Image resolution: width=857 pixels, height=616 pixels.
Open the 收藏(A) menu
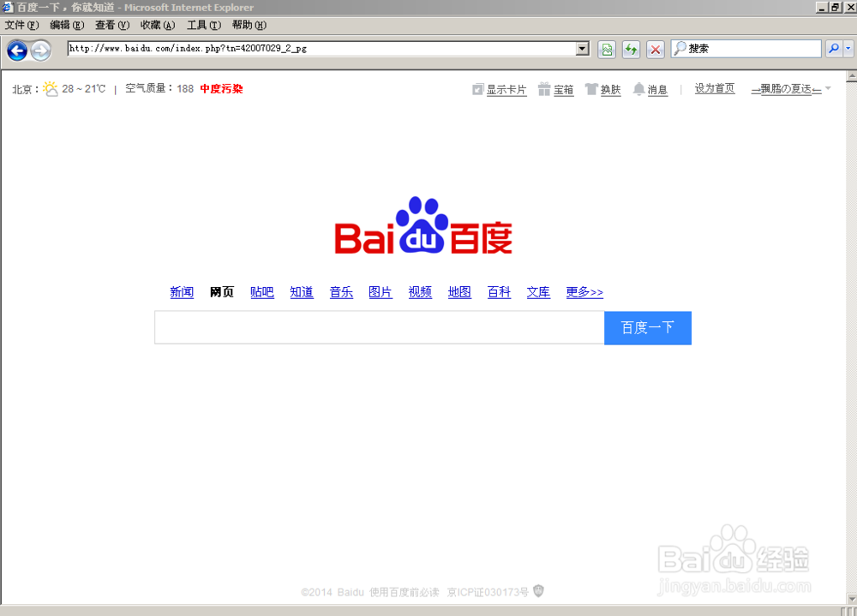click(158, 25)
